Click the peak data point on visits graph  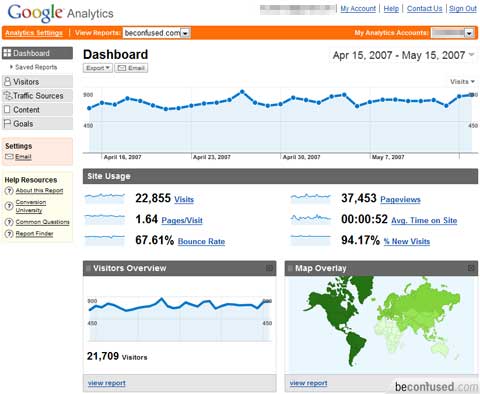pyautogui.click(x=242, y=91)
